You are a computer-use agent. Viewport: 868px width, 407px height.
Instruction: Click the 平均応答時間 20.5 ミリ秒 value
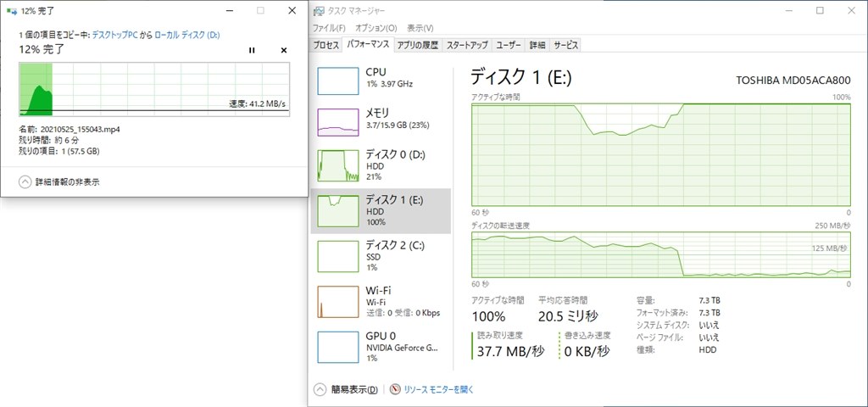click(x=568, y=316)
